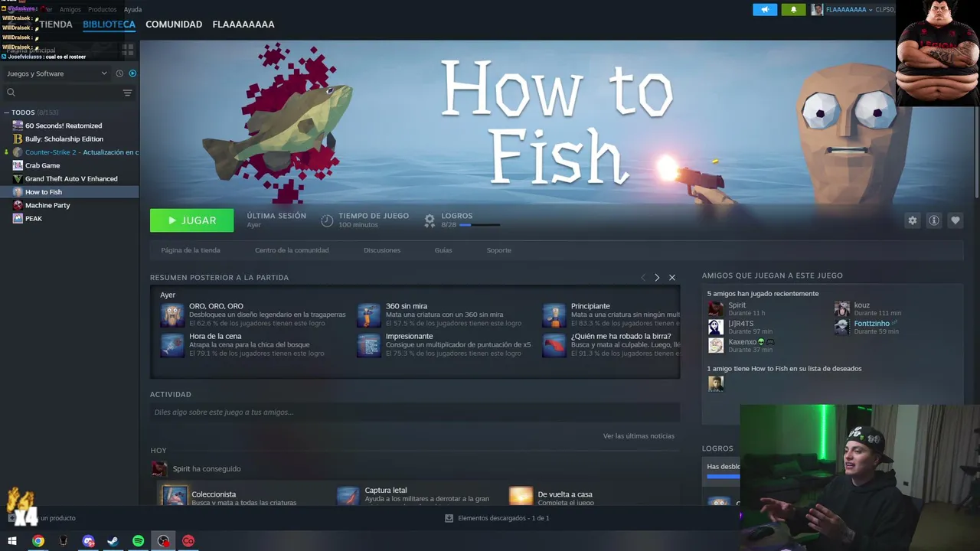Select How to Fish in the game list
This screenshot has width=980, height=551.
click(71, 192)
